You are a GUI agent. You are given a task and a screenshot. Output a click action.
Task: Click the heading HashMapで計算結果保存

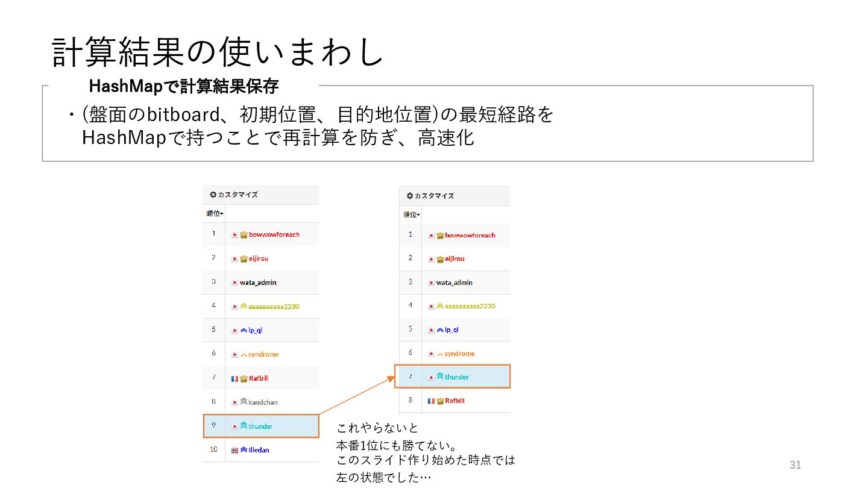184,86
